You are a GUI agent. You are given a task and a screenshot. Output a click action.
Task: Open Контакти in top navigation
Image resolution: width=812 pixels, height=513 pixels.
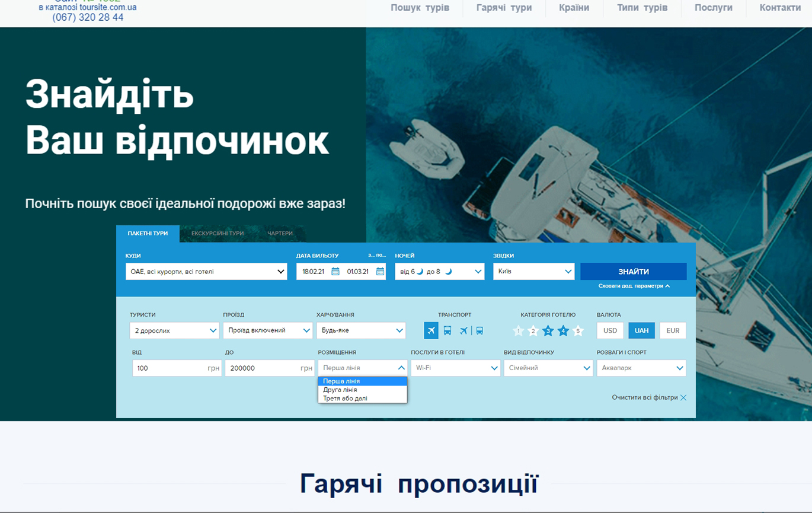tap(780, 8)
